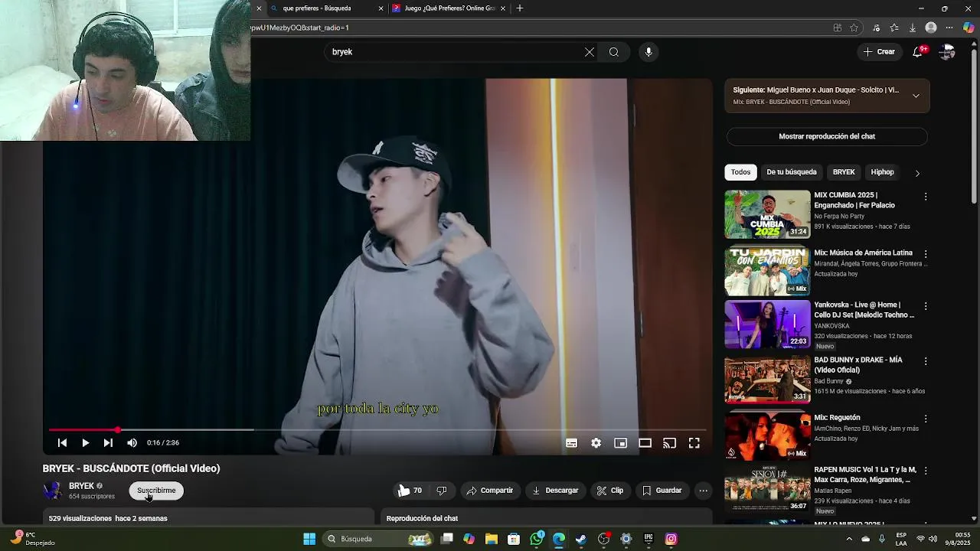Open browser profile icon in toolbar
Screen dimensions: 980x551
coord(931,28)
